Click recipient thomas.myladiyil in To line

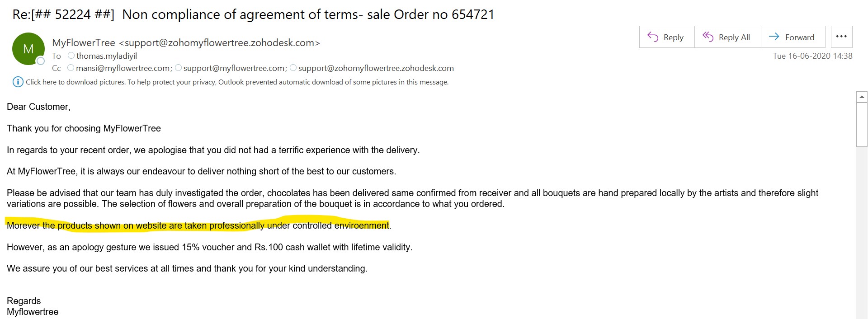pos(107,56)
